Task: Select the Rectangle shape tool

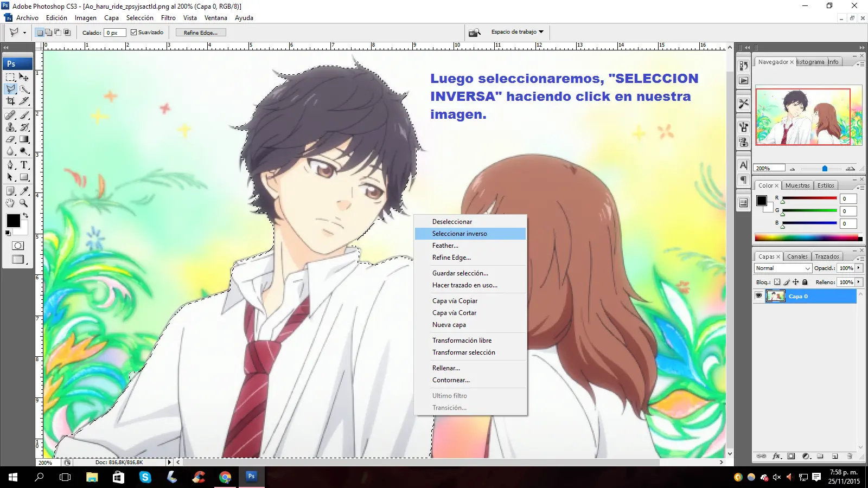Action: tap(24, 177)
